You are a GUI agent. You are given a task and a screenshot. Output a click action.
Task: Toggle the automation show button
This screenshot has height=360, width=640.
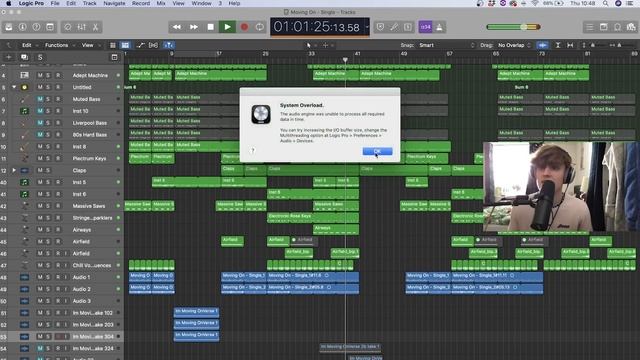pos(140,45)
